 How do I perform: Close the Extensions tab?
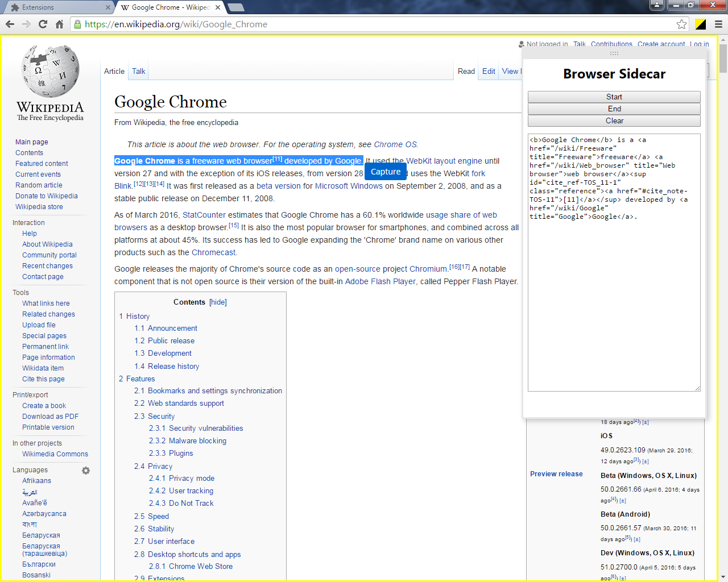pyautogui.click(x=108, y=7)
